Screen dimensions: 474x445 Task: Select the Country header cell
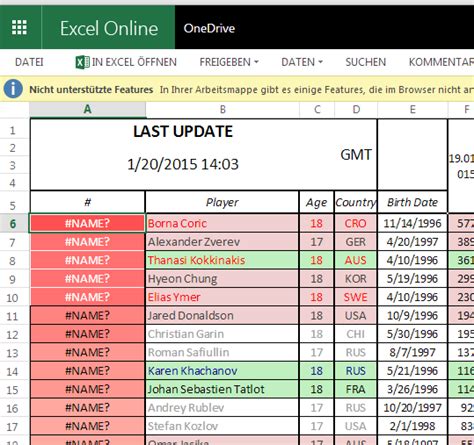(356, 202)
